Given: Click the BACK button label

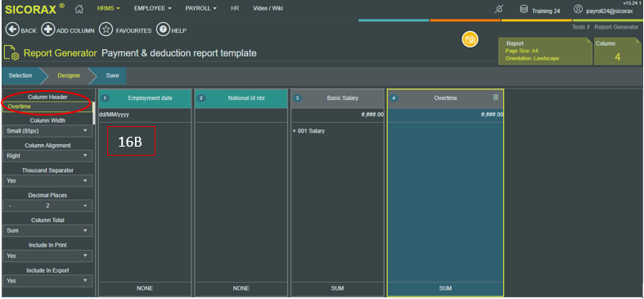Looking at the screenshot, I should click(29, 31).
